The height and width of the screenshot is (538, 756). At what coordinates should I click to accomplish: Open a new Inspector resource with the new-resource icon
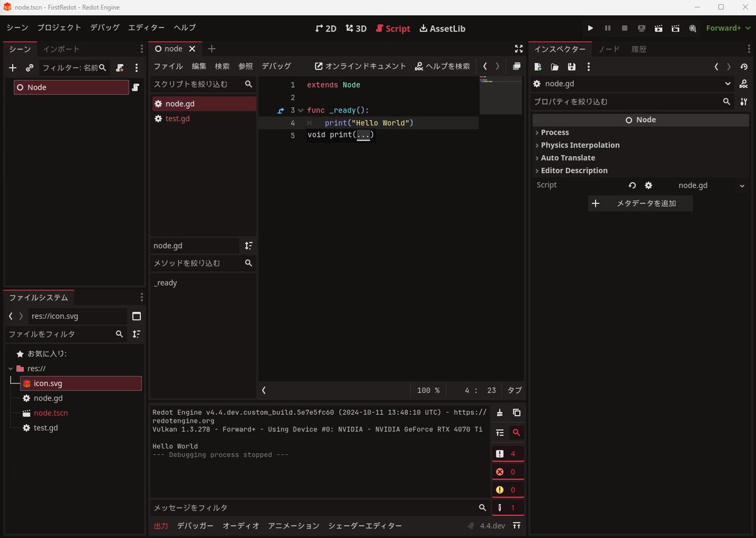click(539, 66)
